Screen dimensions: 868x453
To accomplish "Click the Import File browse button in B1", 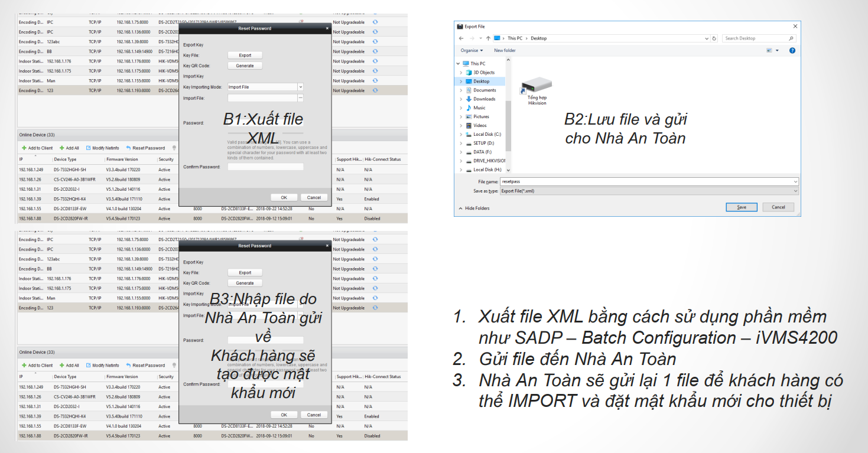I will 300,97.
